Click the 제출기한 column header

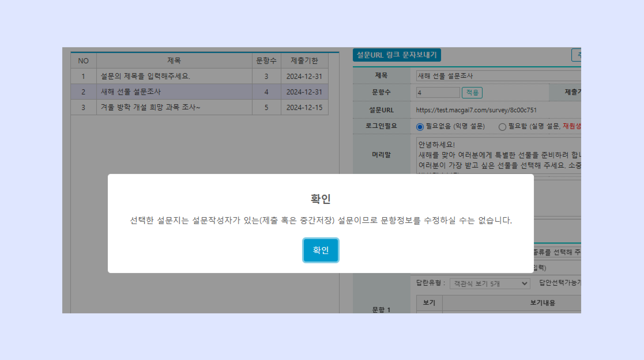click(x=304, y=61)
